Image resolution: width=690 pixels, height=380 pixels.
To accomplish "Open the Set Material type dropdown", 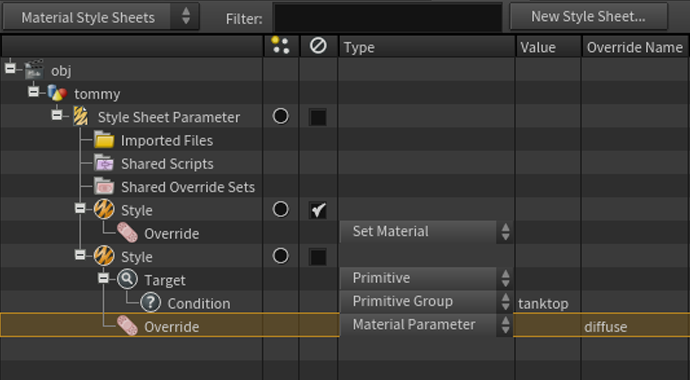I will [x=426, y=232].
